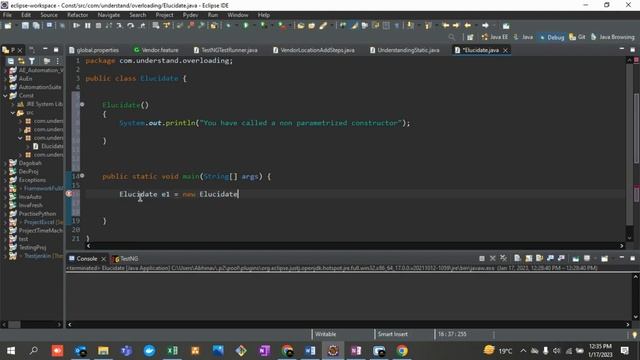Collapse the Elucidate constructor fold marker
The width and height of the screenshot is (640, 360).
click(82, 104)
